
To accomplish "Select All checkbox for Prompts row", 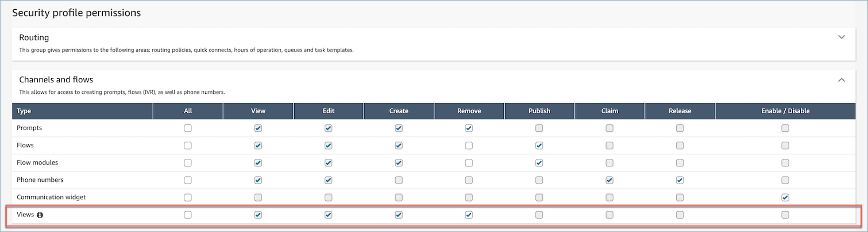I will click(x=188, y=128).
